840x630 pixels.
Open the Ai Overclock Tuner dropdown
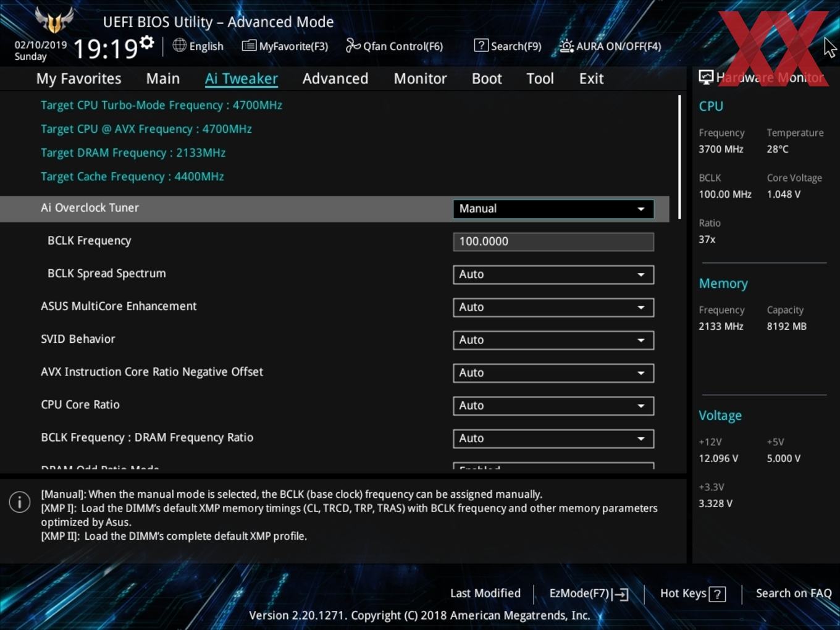(x=553, y=209)
